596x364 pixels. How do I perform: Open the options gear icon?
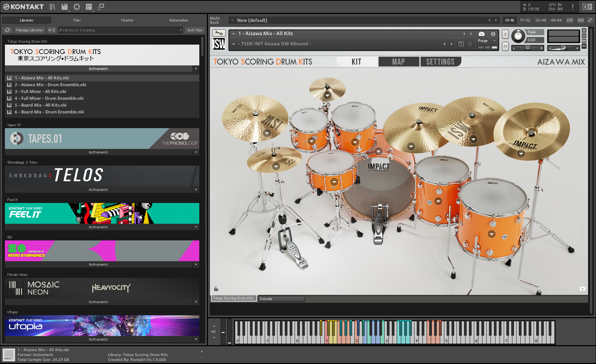[x=77, y=7]
